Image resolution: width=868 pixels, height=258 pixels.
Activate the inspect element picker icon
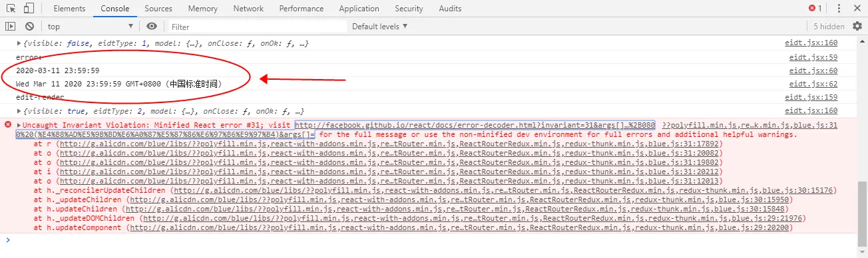tap(11, 9)
